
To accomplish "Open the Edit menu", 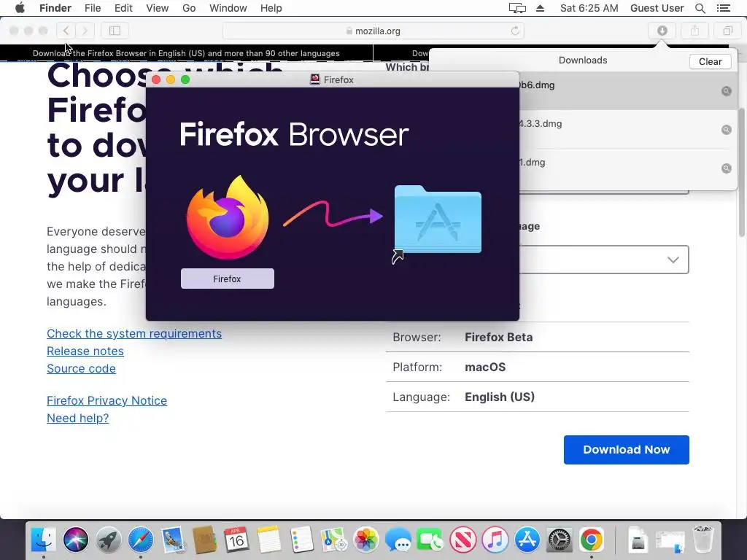I will click(123, 8).
